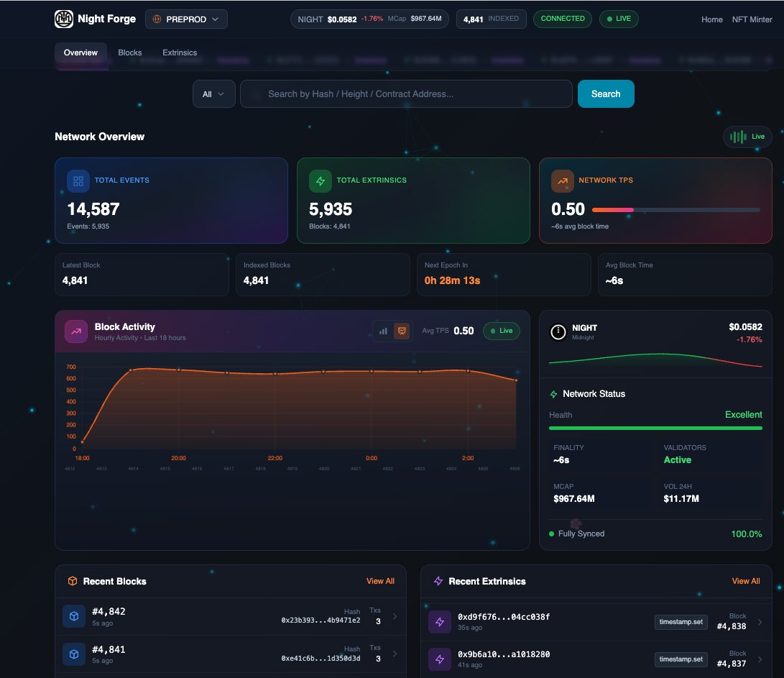Click the green Health Excellent bar
Screen dimensions: 784x678
655,429
